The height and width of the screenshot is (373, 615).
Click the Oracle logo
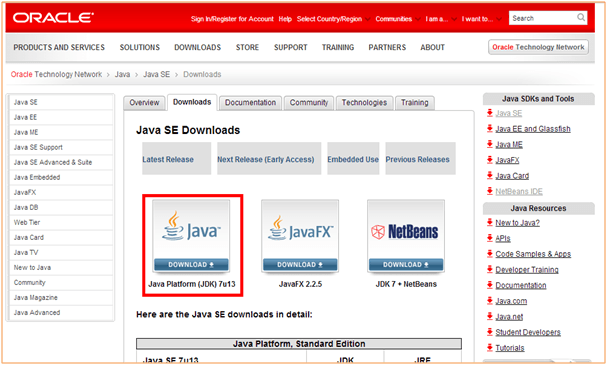(53, 18)
